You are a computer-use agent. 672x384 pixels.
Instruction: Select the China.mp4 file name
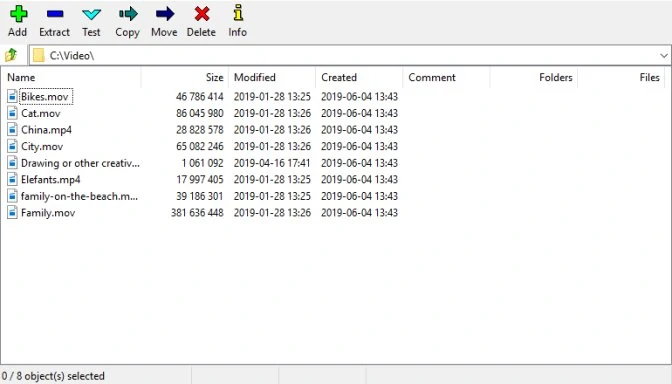click(46, 130)
